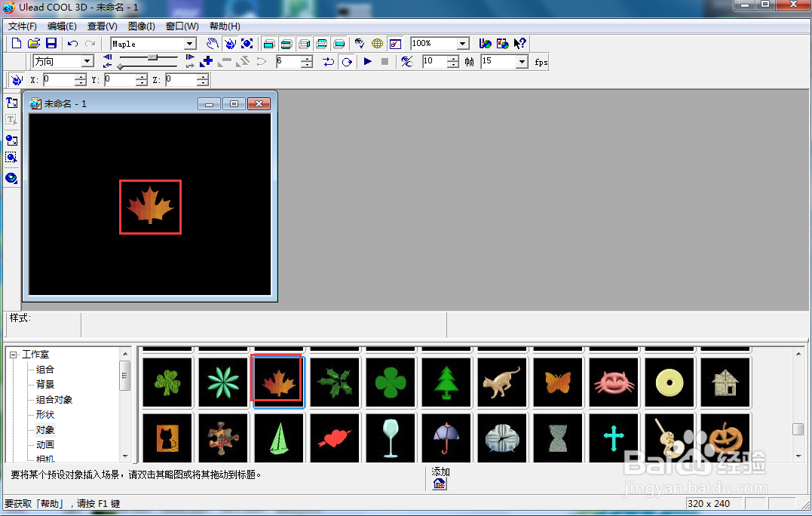Open the 方向 property dropdown
Image resolution: width=812 pixels, height=516 pixels.
pyautogui.click(x=87, y=61)
